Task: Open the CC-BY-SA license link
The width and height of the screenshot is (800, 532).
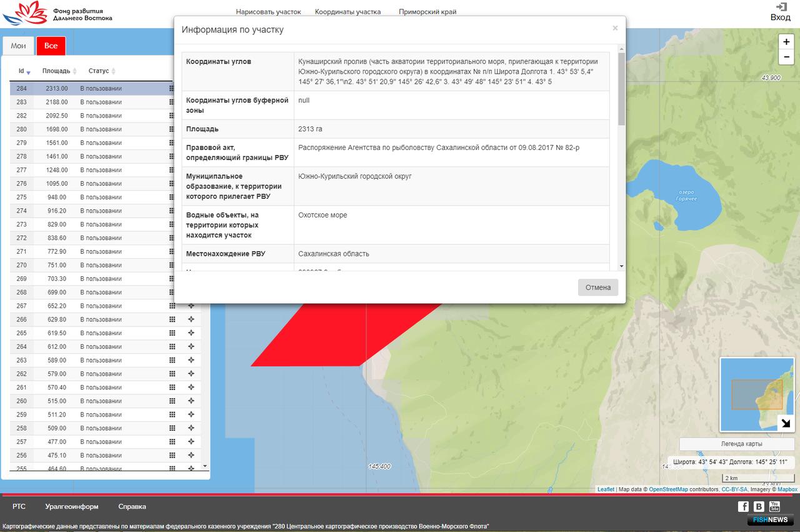Action: [x=734, y=489]
